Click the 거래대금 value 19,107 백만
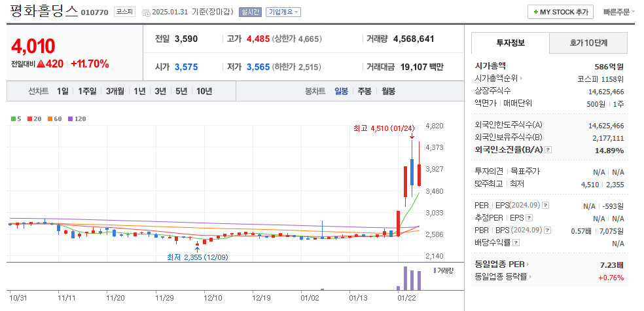 [x=421, y=67]
